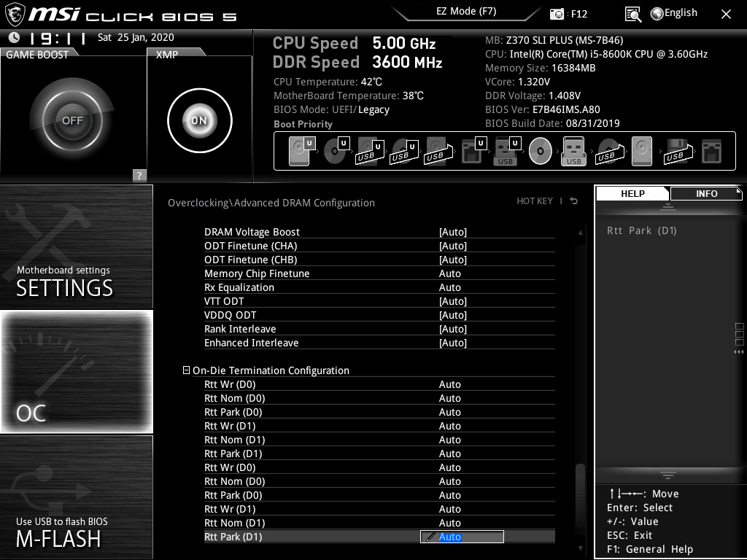The height and width of the screenshot is (560, 747).
Task: Open VTT ODT [Auto] options
Action: tap(453, 301)
